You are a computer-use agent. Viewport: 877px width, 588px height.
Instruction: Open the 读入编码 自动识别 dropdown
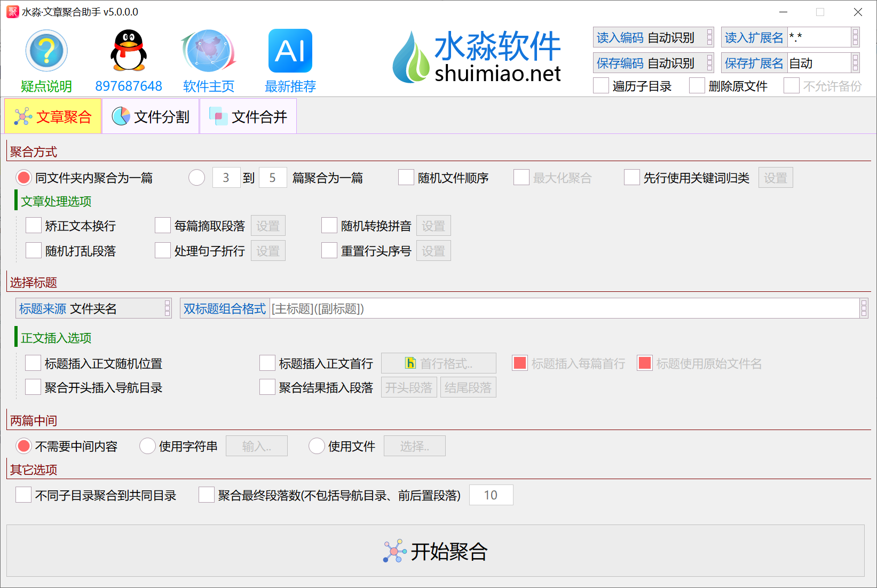coord(653,37)
